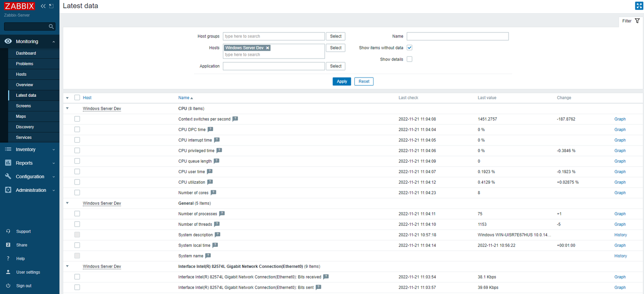Check the CPU DPC time row

77,129
